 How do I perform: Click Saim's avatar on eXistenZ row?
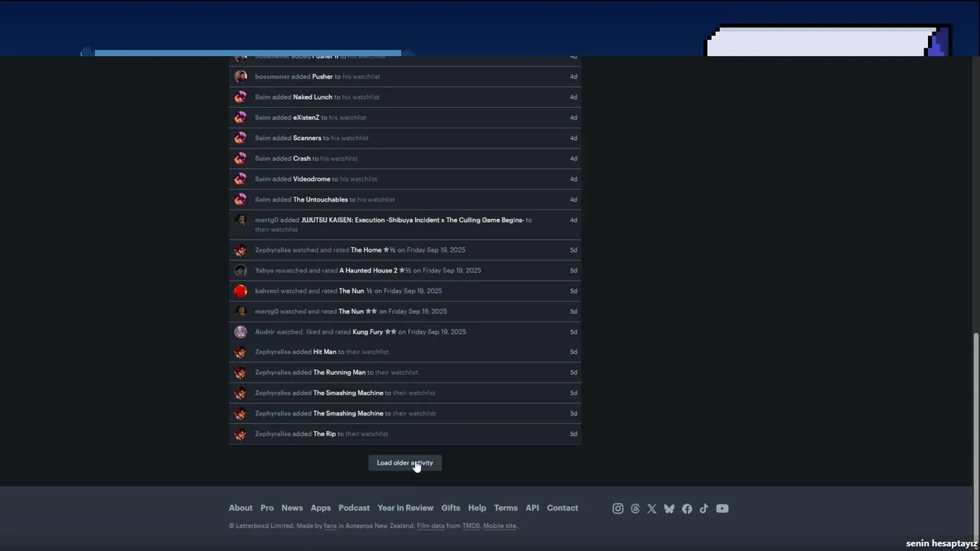(240, 118)
